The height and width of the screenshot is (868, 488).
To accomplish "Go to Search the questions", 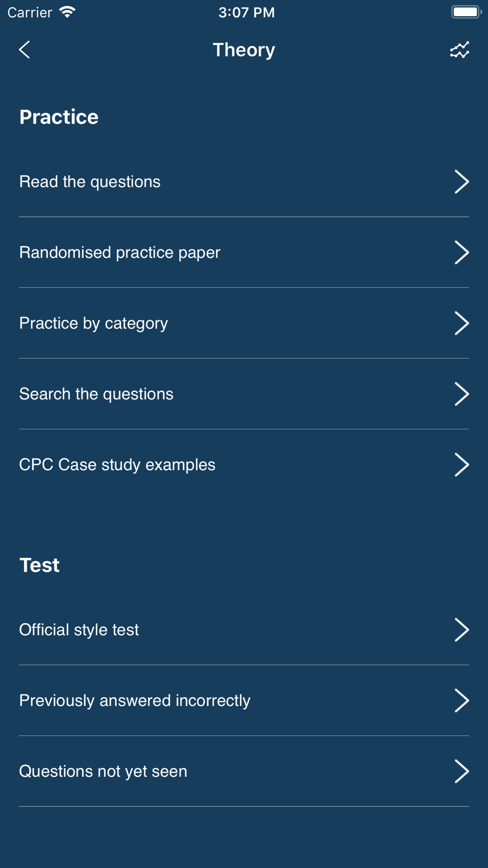I will 244,394.
